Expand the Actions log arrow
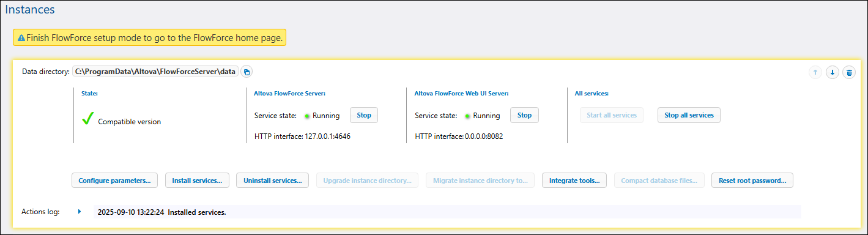 (x=80, y=212)
